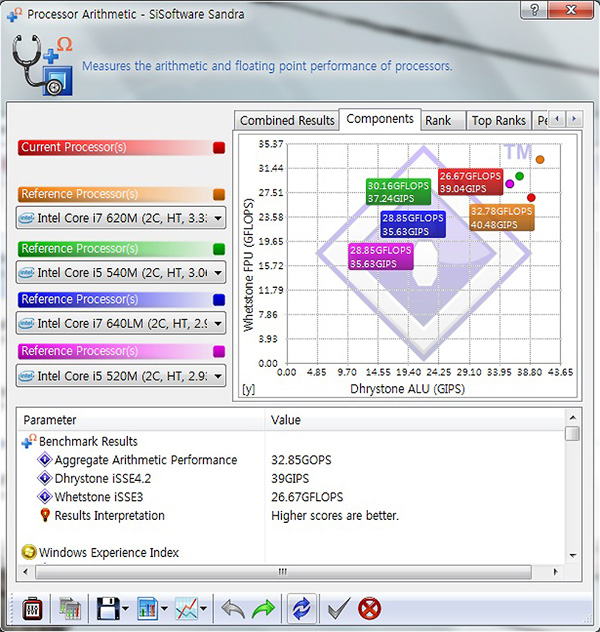Toggle the magenta Reference Processor marker
Screen dimensions: 600x632
point(219,351)
